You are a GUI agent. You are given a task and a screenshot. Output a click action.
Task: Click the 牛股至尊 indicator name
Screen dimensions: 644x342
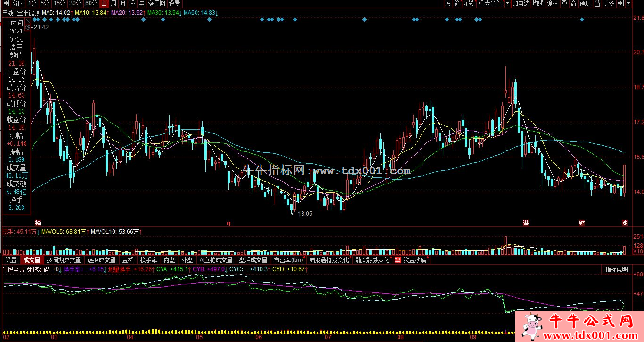click(x=13, y=269)
